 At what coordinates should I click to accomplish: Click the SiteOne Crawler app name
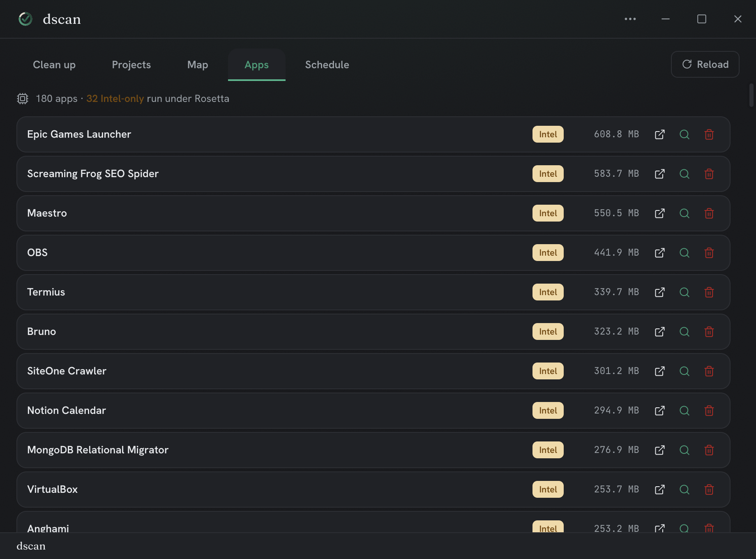(x=67, y=371)
